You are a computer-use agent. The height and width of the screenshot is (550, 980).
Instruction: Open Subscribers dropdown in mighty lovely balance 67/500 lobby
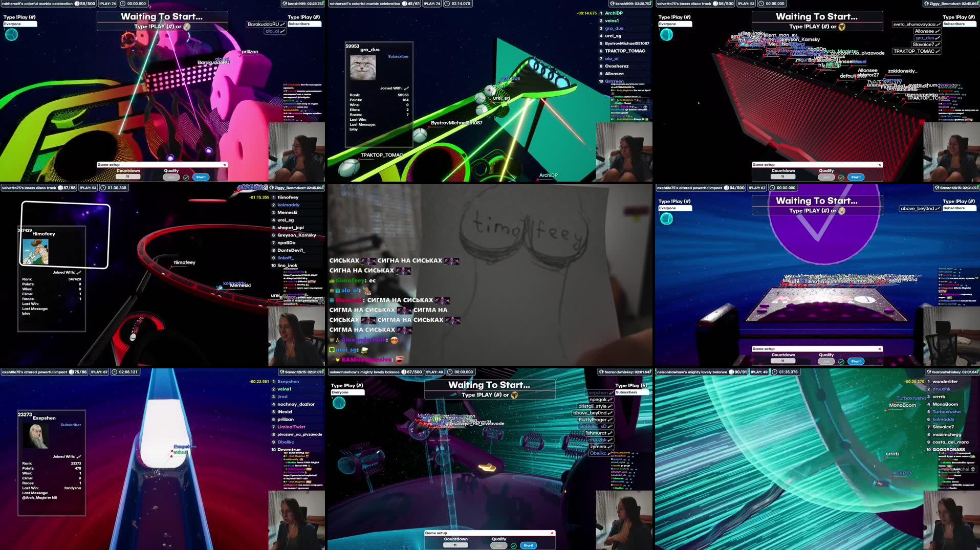[632, 392]
